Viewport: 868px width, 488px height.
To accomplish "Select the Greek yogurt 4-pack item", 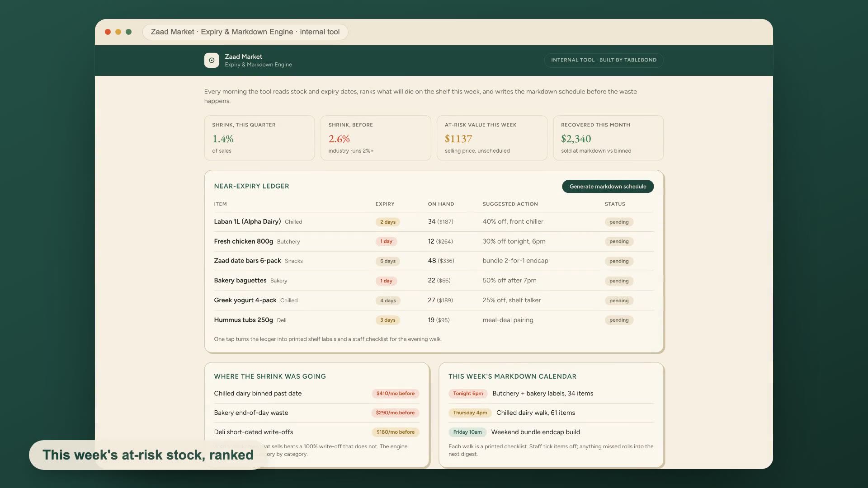I will (x=245, y=300).
